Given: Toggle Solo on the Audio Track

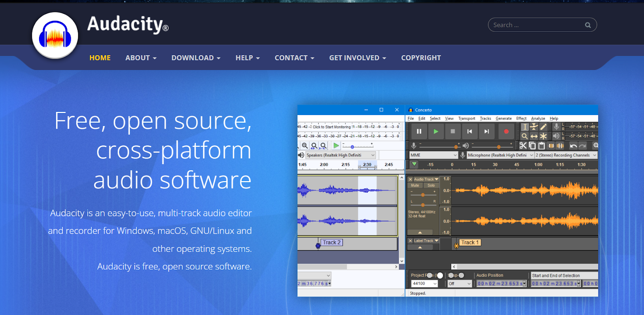Looking at the screenshot, I should click(431, 185).
